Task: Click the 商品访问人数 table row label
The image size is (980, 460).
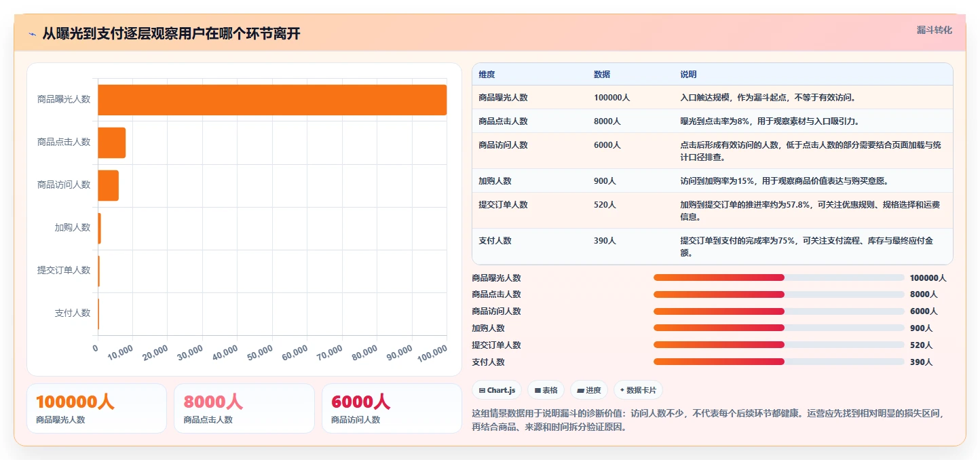Action: pyautogui.click(x=503, y=145)
